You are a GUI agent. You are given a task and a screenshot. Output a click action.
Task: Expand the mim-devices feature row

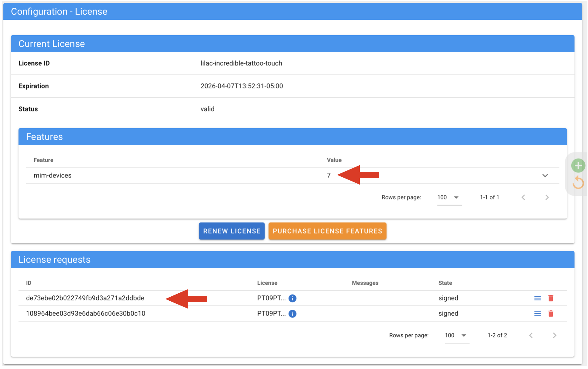tap(545, 176)
